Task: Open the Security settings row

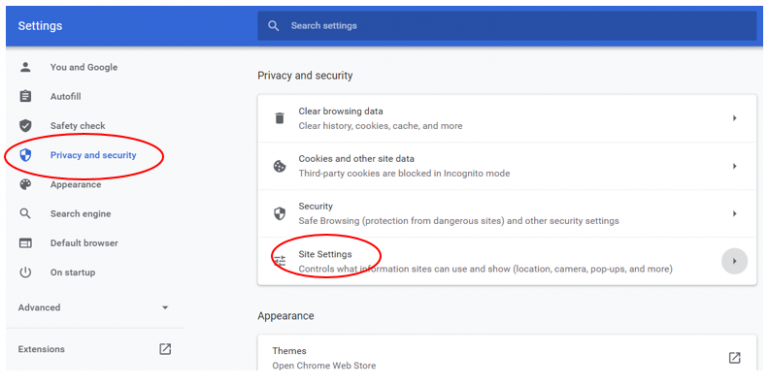Action: coord(507,214)
